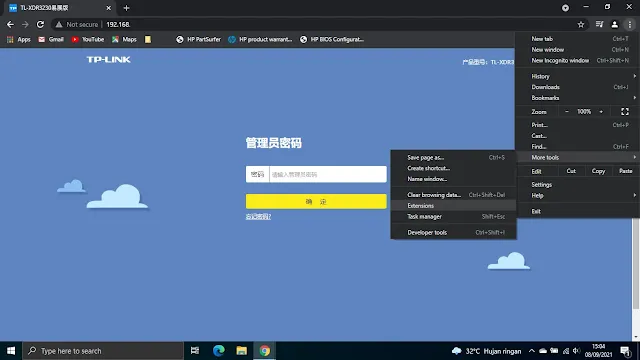Select Save page as in More tools
This screenshot has height=360, width=640.
tap(453, 158)
